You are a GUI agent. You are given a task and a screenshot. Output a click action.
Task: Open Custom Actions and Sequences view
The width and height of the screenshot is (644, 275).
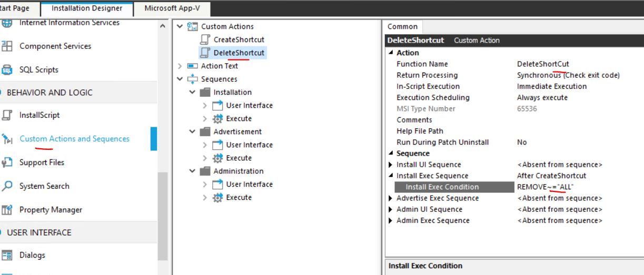pos(74,139)
